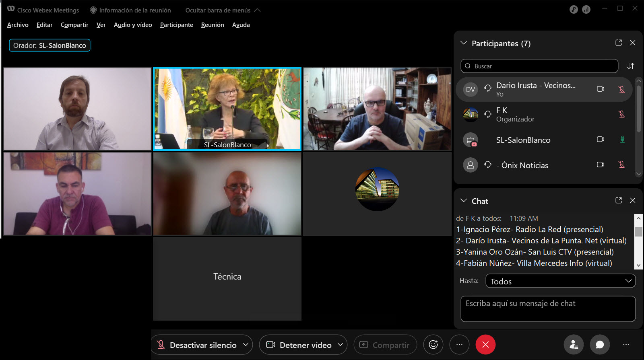
Task: Open the Ver menu
Action: pyautogui.click(x=101, y=25)
